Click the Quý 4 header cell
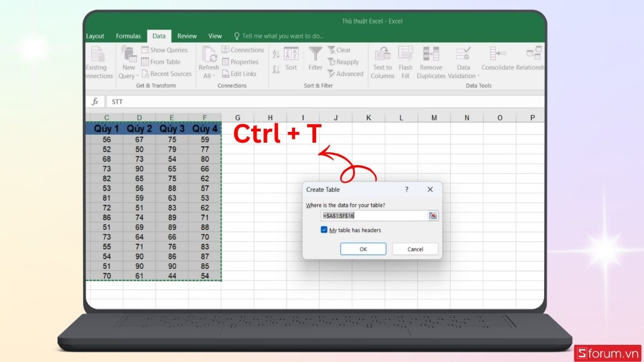Image resolution: width=644 pixels, height=362 pixels. point(205,129)
